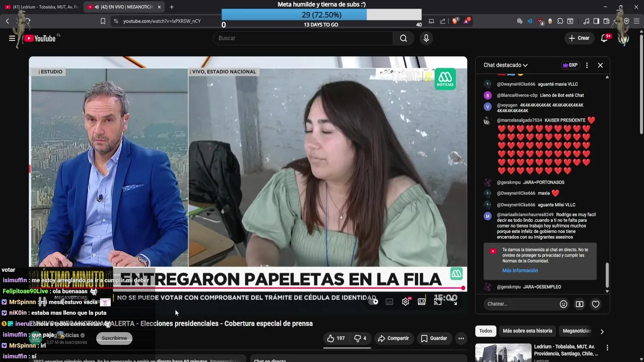Open @marcelasalgado7534 chat username
This screenshot has width=644, height=362.
tap(519, 121)
